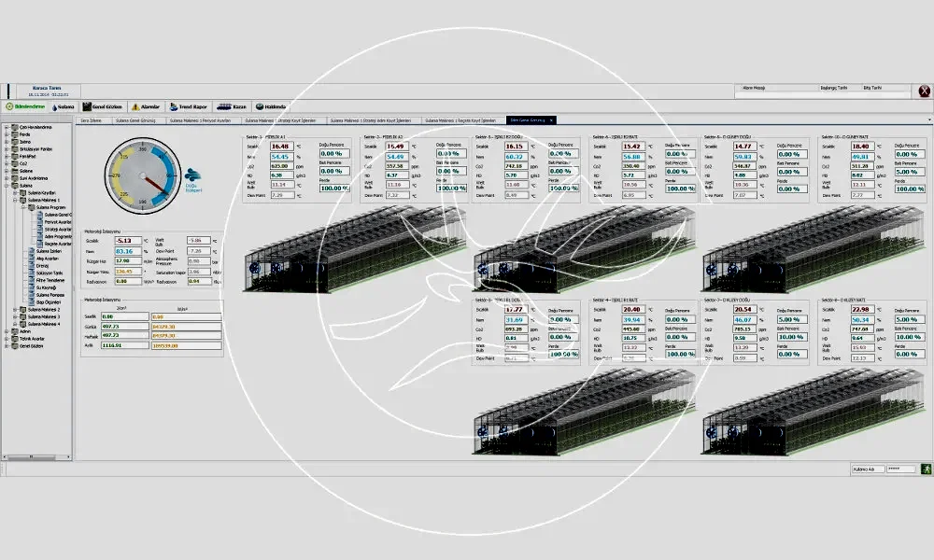This screenshot has height=560, width=934.
Task: Select the Kazan boiler toolbar icon
Action: (234, 107)
